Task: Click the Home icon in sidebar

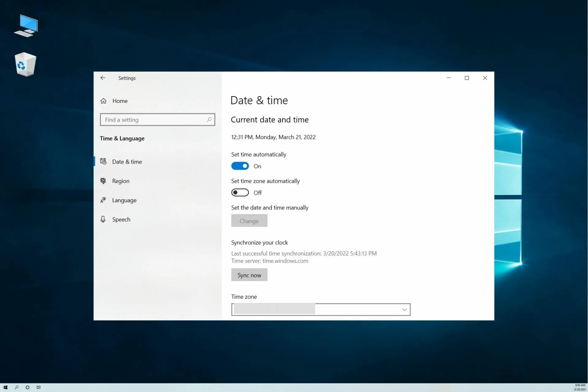Action: [104, 101]
